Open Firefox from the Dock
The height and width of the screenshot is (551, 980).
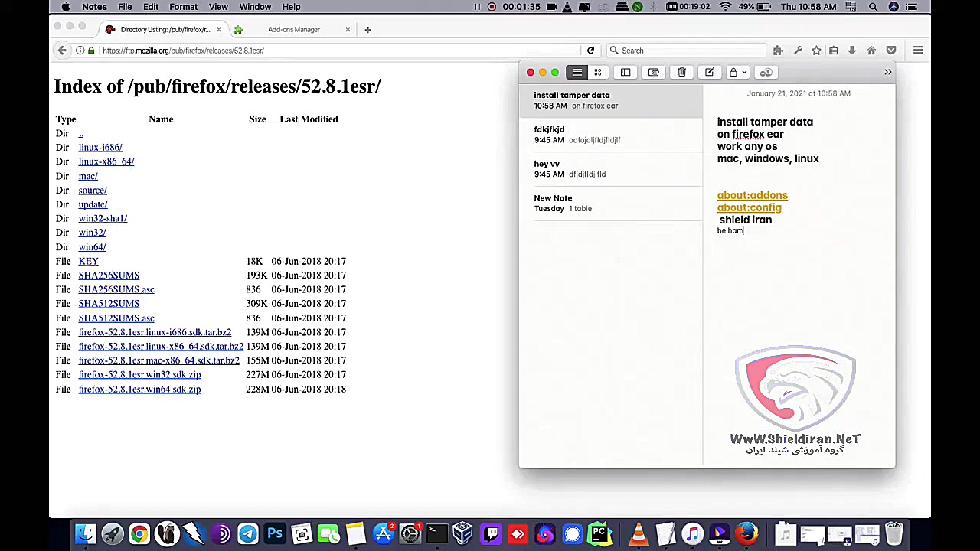pos(746,533)
